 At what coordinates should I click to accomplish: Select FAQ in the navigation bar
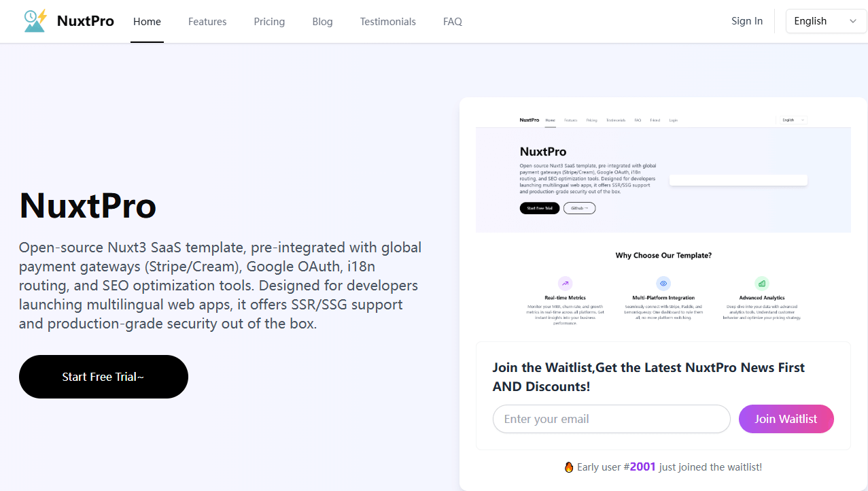click(452, 22)
